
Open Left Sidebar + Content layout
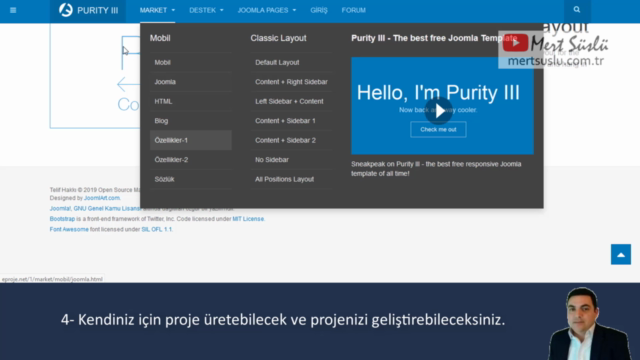291,101
